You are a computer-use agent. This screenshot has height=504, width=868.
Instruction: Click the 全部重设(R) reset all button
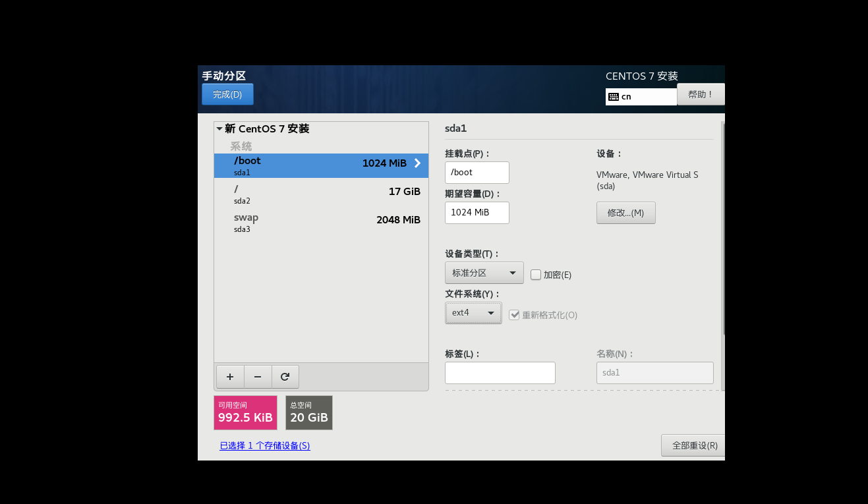coord(693,445)
